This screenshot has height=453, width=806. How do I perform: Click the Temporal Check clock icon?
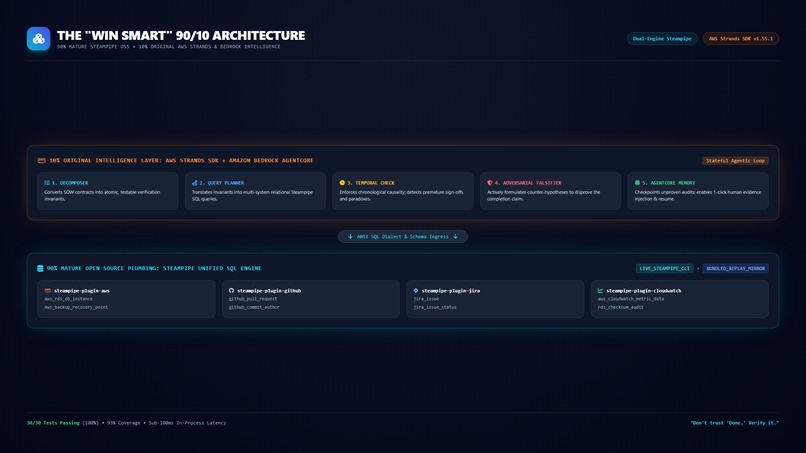pos(342,183)
